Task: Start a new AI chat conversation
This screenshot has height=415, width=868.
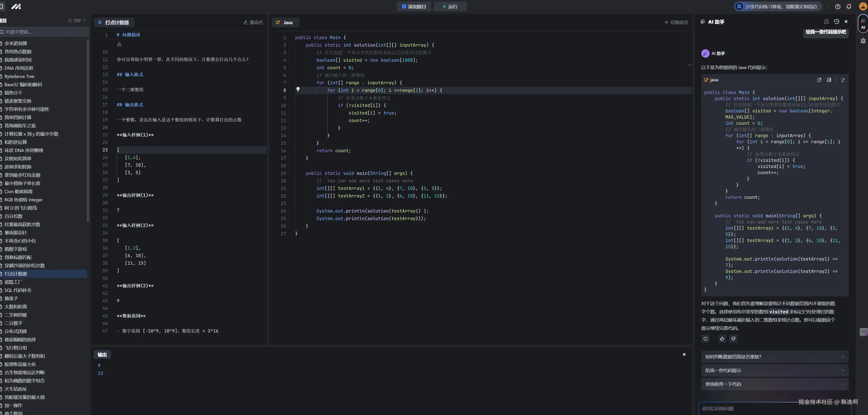Action: pyautogui.click(x=826, y=21)
